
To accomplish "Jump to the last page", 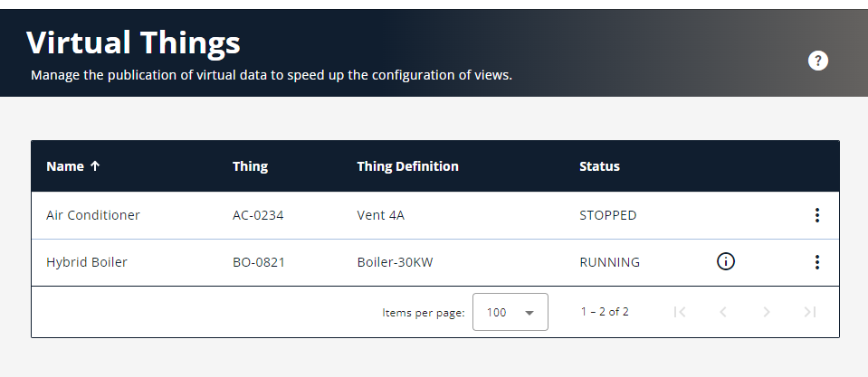I will point(810,312).
